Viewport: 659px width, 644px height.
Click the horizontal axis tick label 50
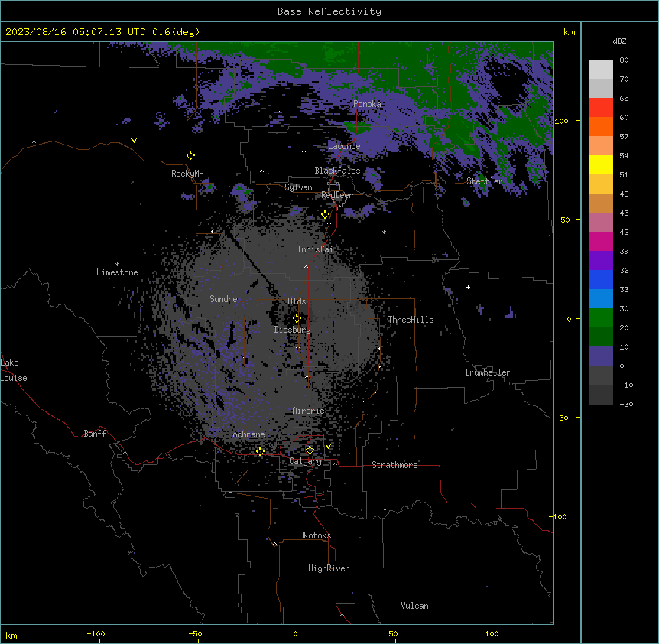(x=393, y=633)
